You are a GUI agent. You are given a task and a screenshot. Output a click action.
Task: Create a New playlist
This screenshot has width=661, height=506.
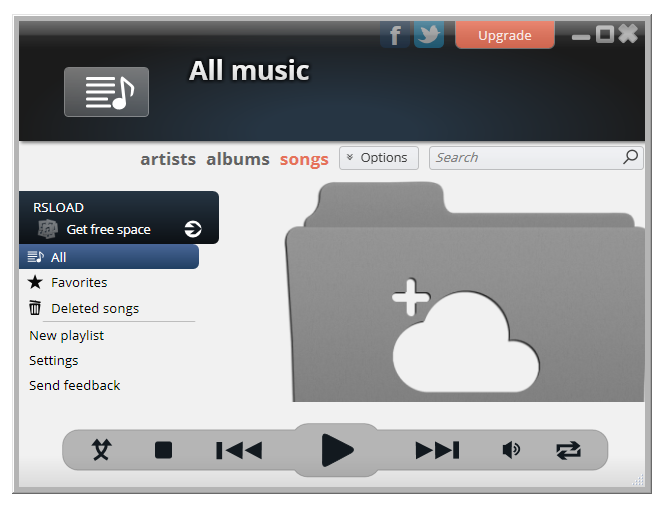(66, 336)
